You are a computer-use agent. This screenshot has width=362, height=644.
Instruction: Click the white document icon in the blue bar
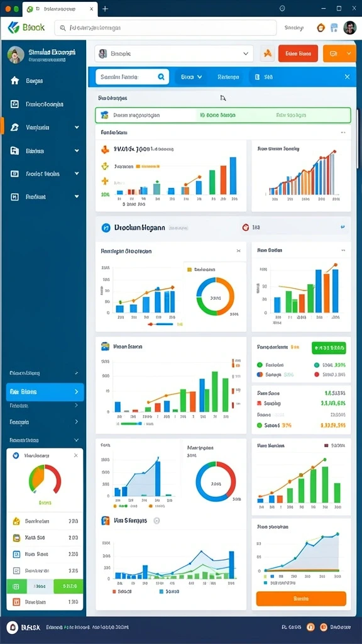pyautogui.click(x=257, y=77)
